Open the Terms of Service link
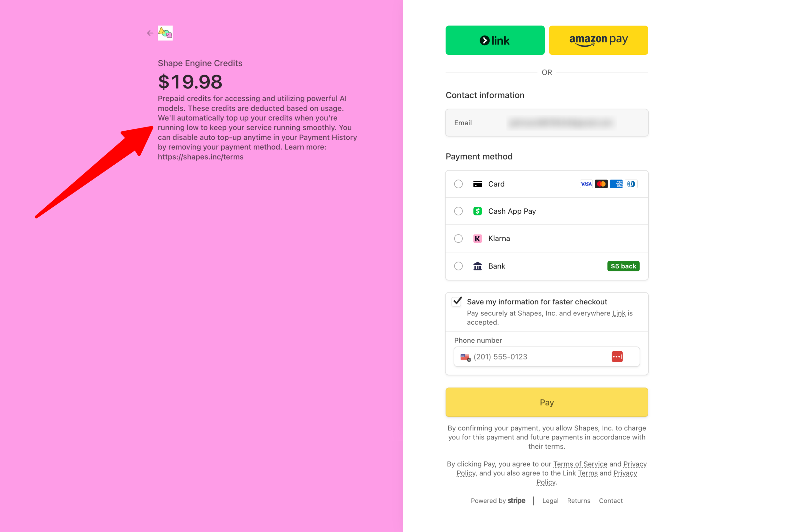806x532 pixels. (x=580, y=464)
